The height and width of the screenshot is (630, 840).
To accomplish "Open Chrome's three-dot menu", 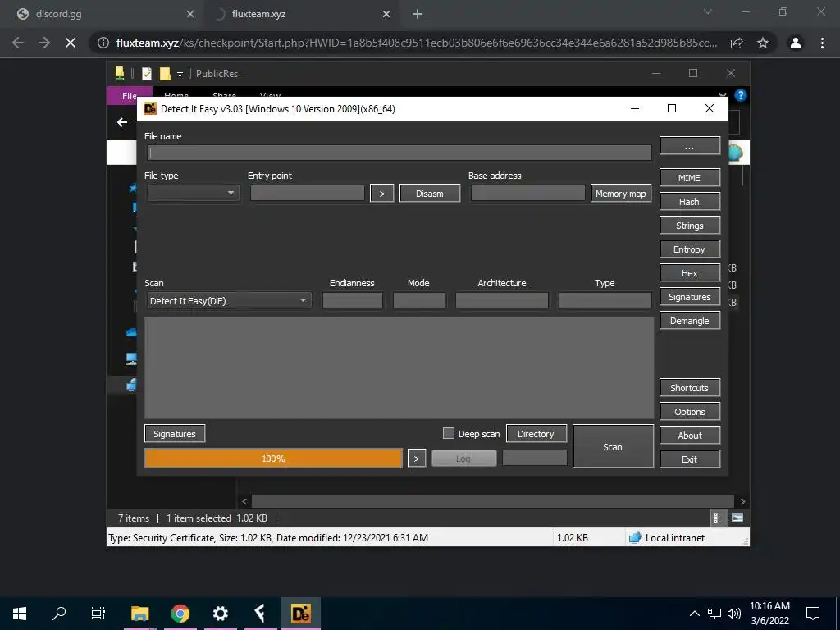I will click(822, 43).
